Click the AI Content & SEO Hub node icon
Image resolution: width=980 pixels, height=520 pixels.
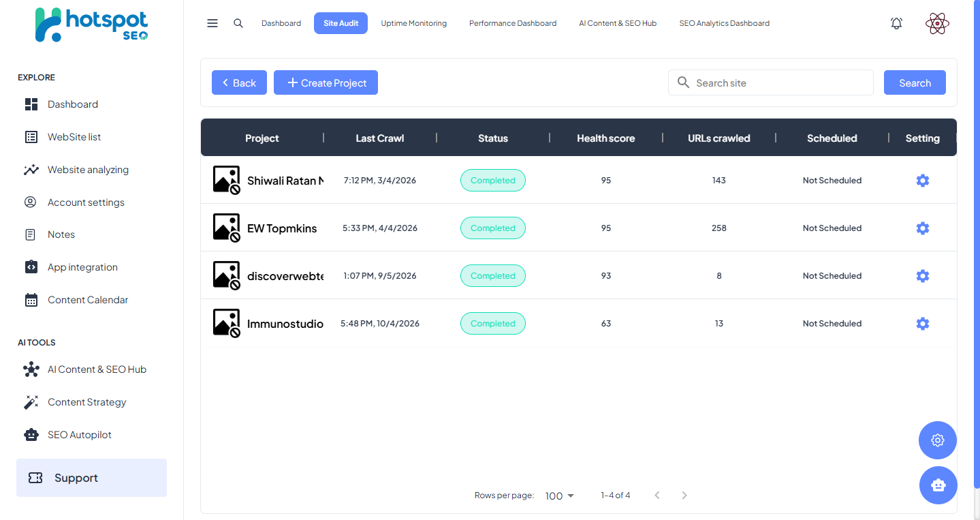click(x=31, y=369)
